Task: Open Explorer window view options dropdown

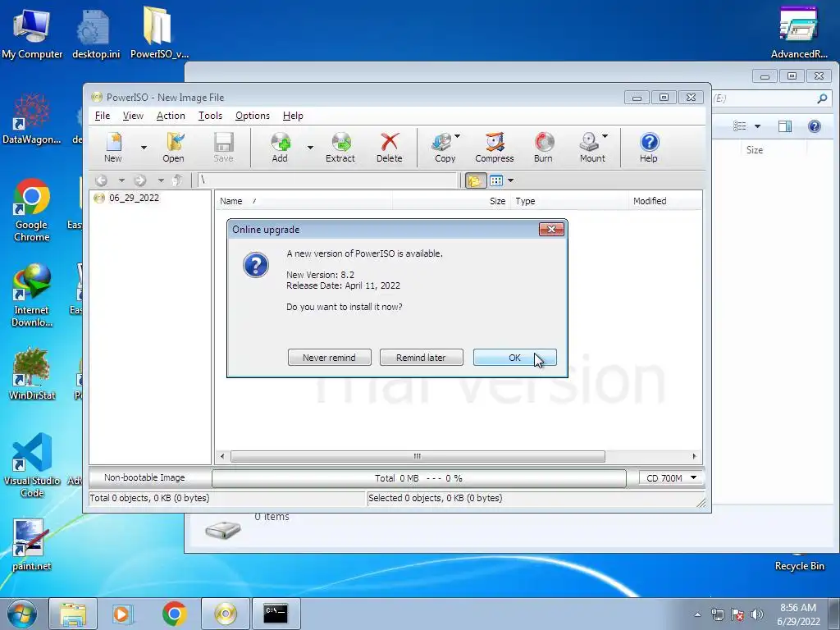Action: click(x=757, y=126)
